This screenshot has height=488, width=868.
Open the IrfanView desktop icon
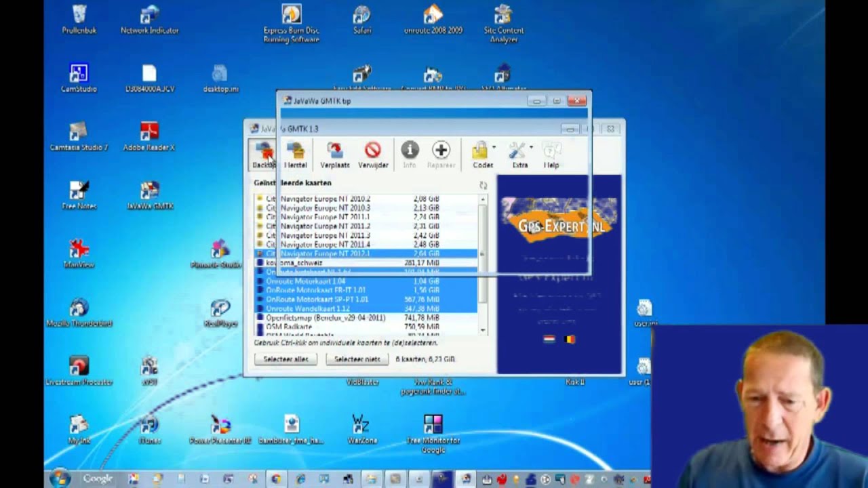pyautogui.click(x=79, y=253)
